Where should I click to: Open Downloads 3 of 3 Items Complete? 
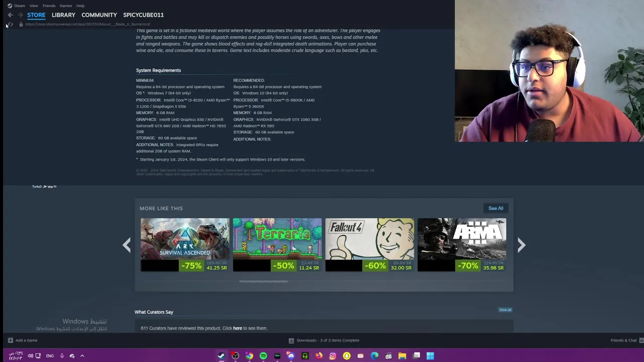pyautogui.click(x=328, y=340)
